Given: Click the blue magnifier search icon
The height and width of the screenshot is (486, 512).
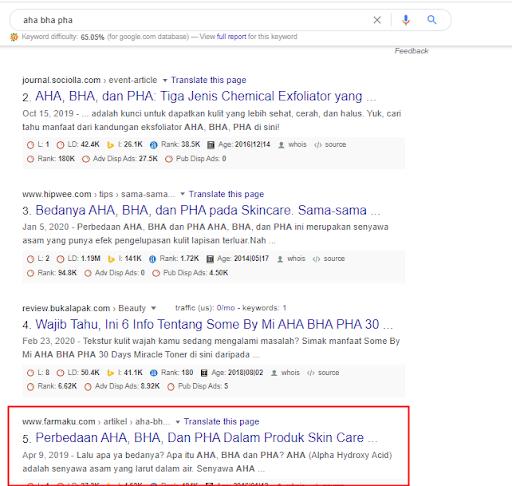Looking at the screenshot, I should [432, 20].
